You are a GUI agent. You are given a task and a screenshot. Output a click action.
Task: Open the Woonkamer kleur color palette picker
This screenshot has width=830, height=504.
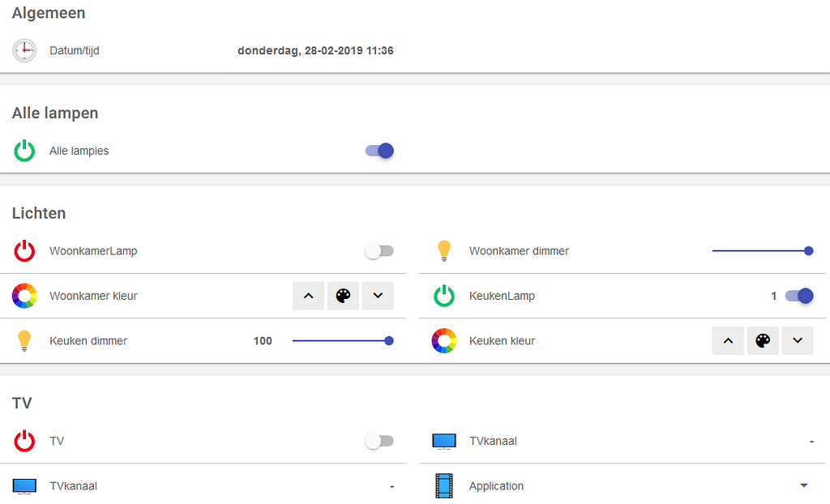(343, 296)
